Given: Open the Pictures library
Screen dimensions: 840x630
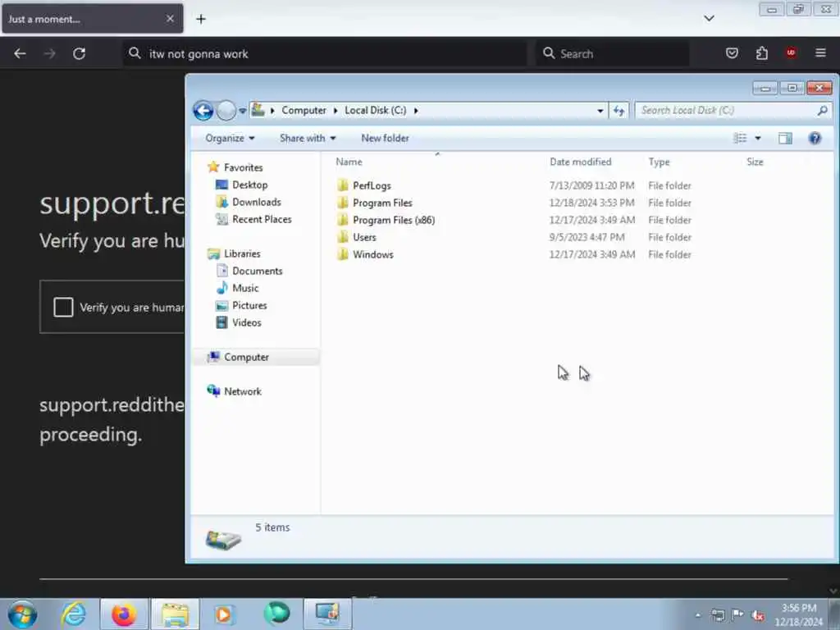Looking at the screenshot, I should tap(249, 305).
